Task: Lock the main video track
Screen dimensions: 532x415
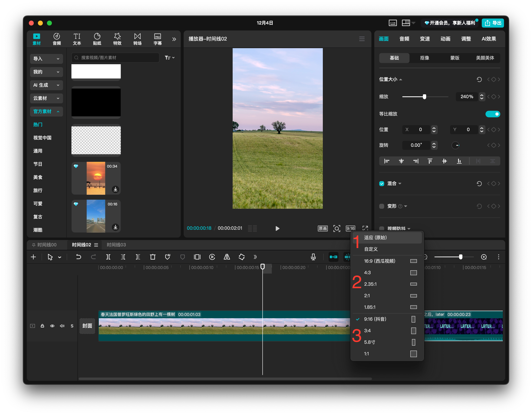Action: (42, 326)
